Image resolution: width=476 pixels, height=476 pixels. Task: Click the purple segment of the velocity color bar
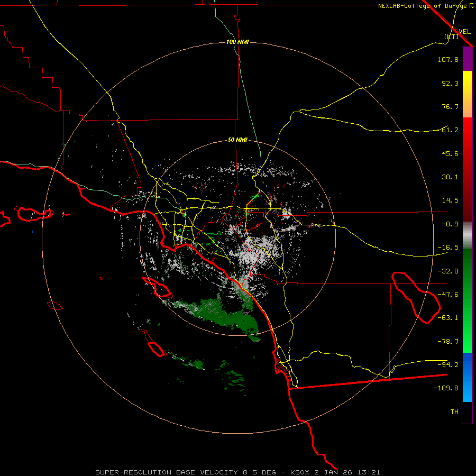click(467, 59)
